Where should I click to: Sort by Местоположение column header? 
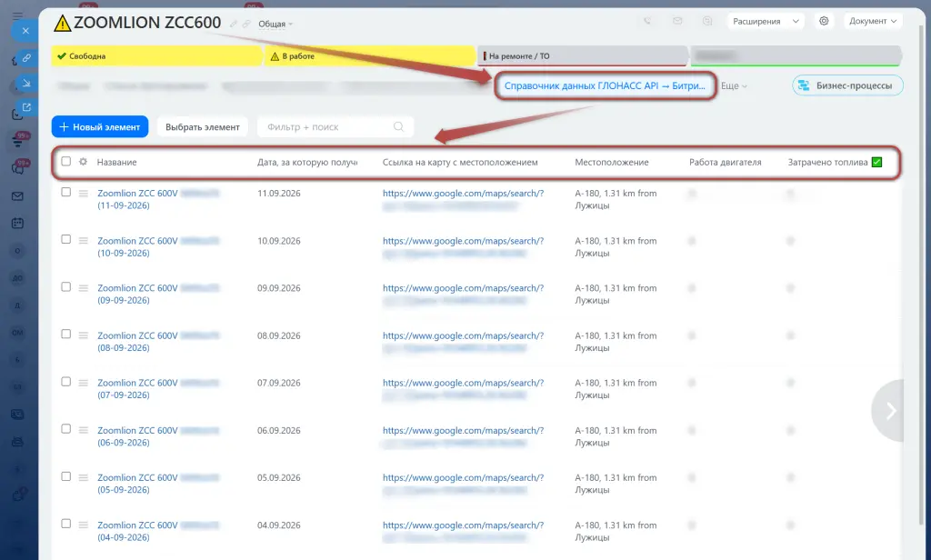coord(612,162)
